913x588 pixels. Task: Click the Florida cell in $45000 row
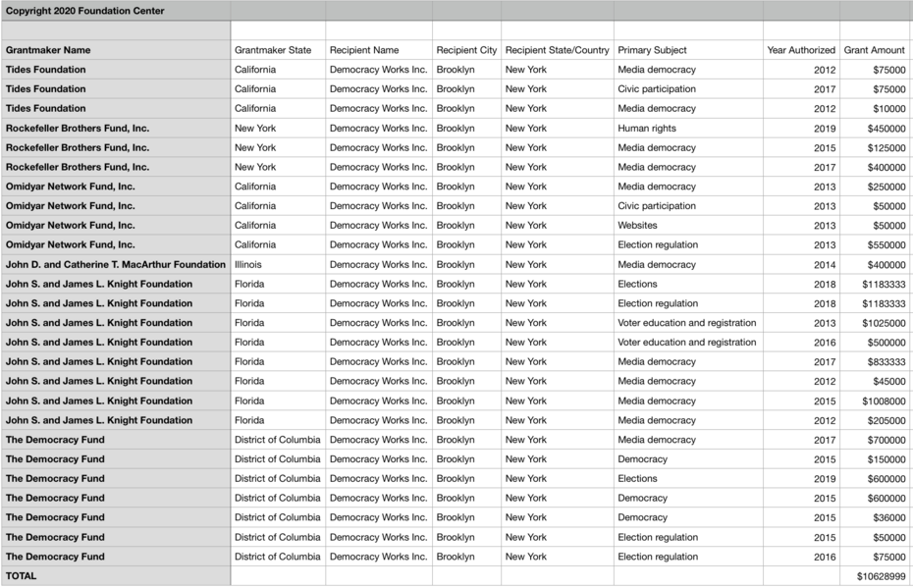tap(278, 381)
